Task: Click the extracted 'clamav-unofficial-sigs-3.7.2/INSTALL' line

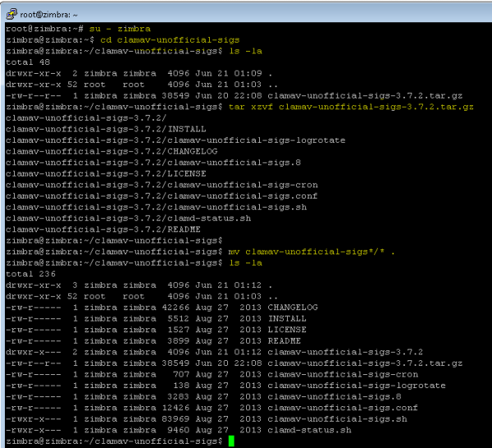Action: (106, 130)
